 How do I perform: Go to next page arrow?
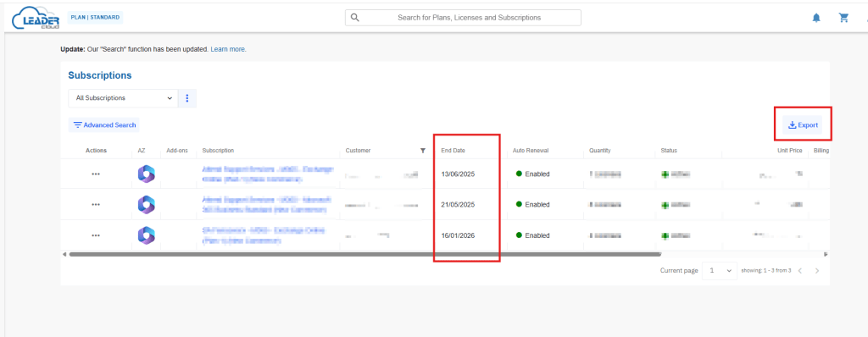(x=817, y=271)
